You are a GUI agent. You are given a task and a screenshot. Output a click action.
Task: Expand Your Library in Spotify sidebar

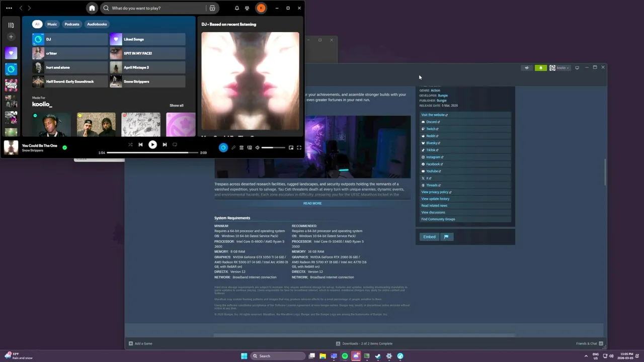click(11, 25)
